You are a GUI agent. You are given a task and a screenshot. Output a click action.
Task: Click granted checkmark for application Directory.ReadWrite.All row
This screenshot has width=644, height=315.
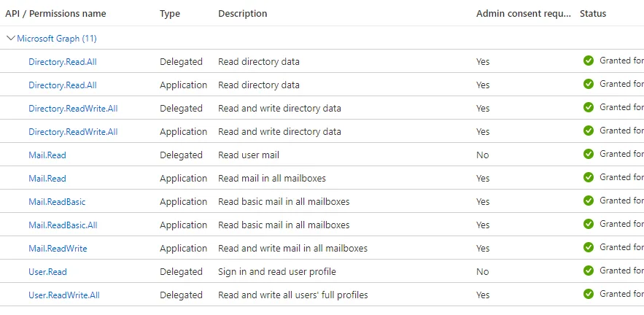point(589,131)
